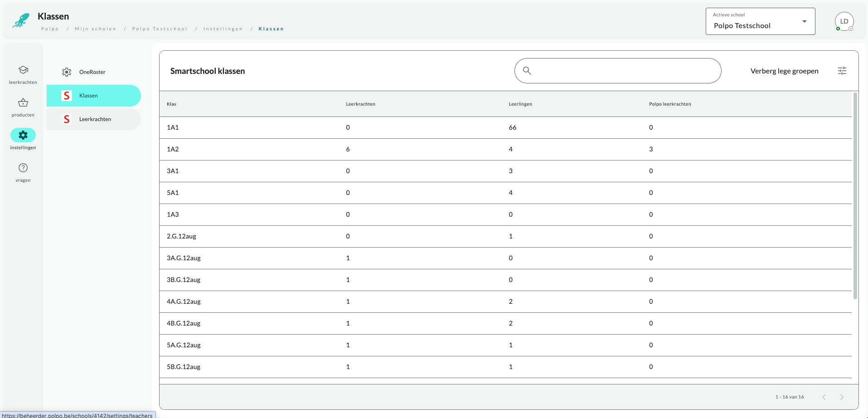Select the class row 3A1
The image size is (868, 418).
(x=505, y=171)
